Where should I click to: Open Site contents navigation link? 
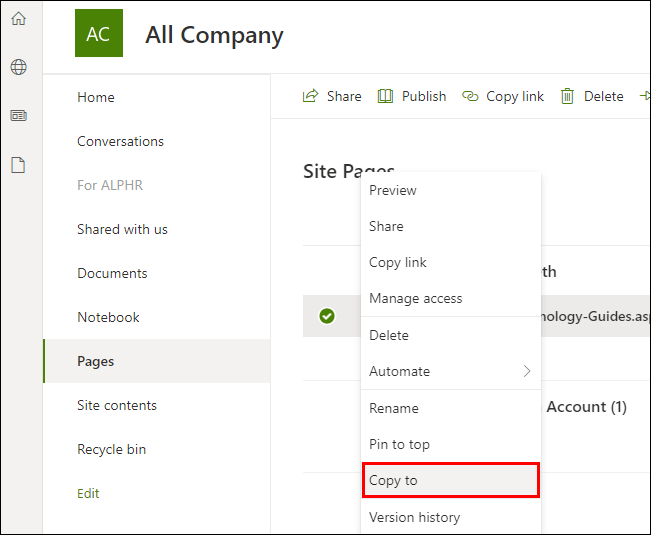(x=117, y=405)
